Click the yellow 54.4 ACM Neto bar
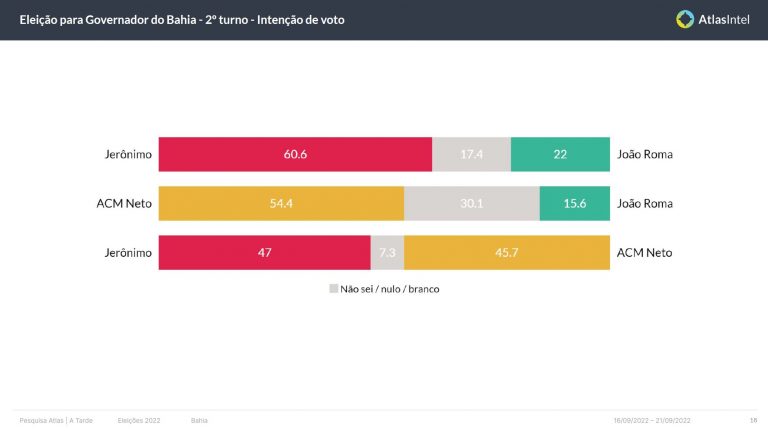The width and height of the screenshot is (768, 431). pos(281,203)
